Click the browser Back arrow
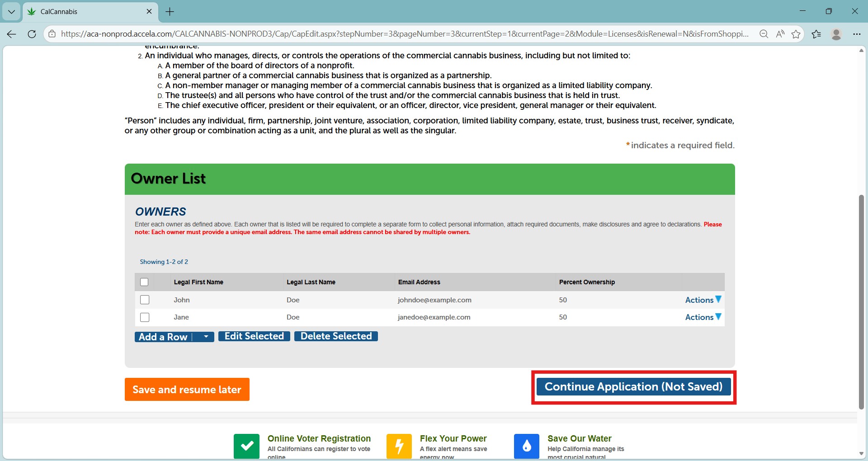This screenshot has width=868, height=461. click(12, 34)
